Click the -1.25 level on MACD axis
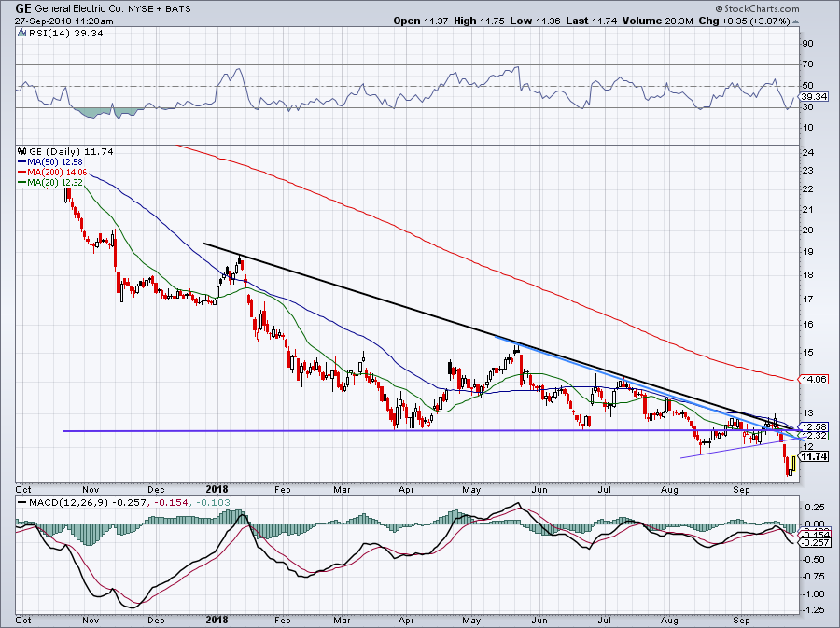This screenshot has width=840, height=628. tap(814, 610)
